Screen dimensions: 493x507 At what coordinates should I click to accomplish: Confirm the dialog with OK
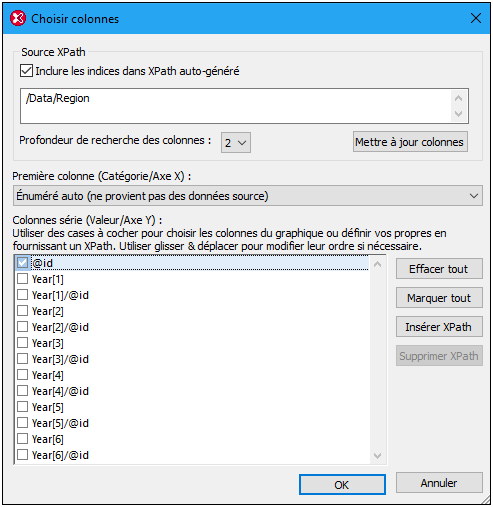tap(342, 485)
